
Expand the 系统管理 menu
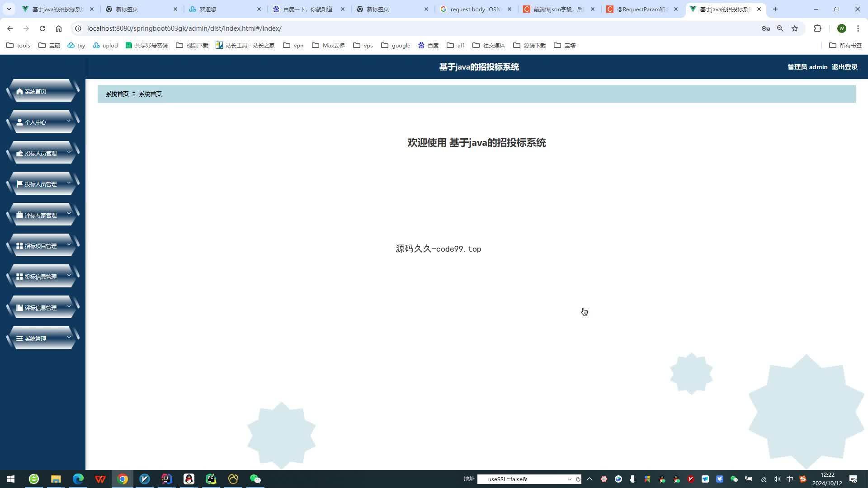pos(43,338)
